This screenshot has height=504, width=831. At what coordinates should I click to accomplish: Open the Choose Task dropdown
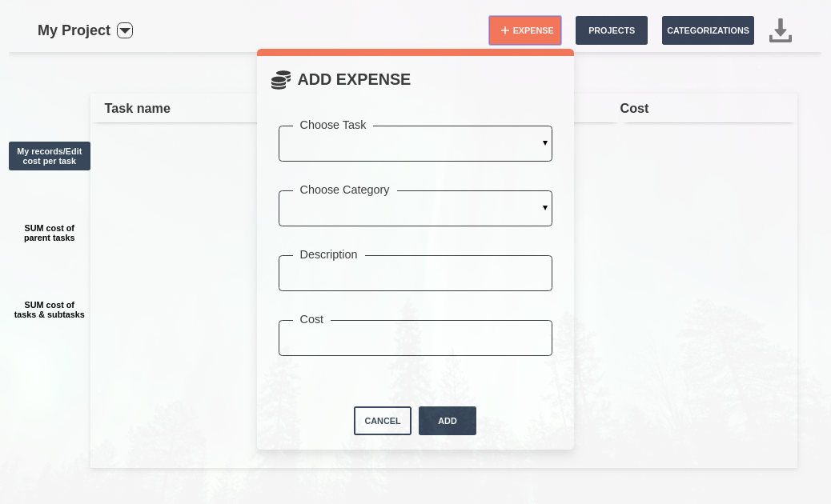click(x=415, y=144)
